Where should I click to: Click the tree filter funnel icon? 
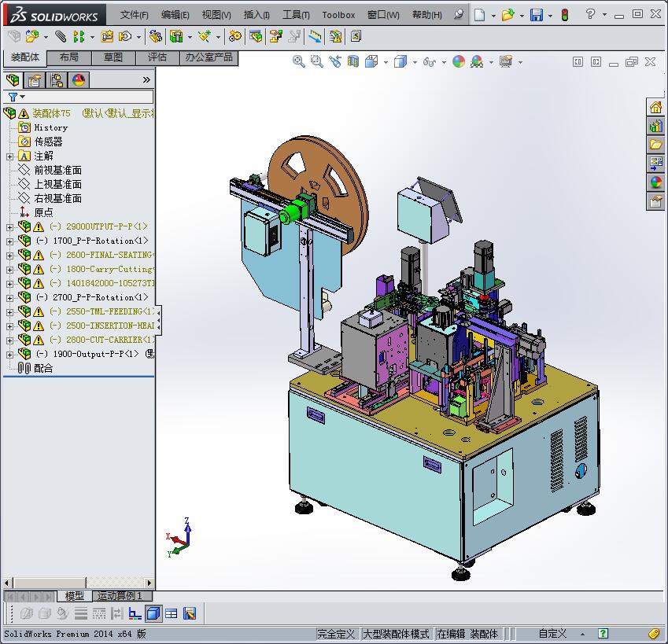(x=13, y=97)
